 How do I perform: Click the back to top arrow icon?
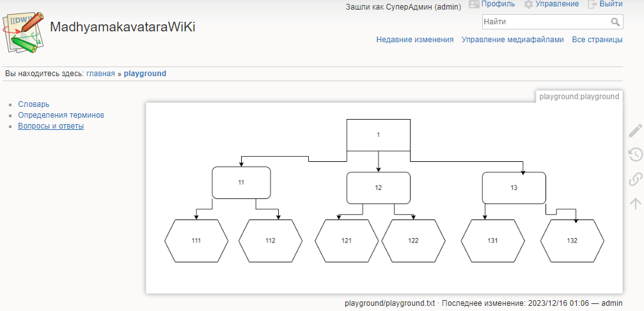635,203
